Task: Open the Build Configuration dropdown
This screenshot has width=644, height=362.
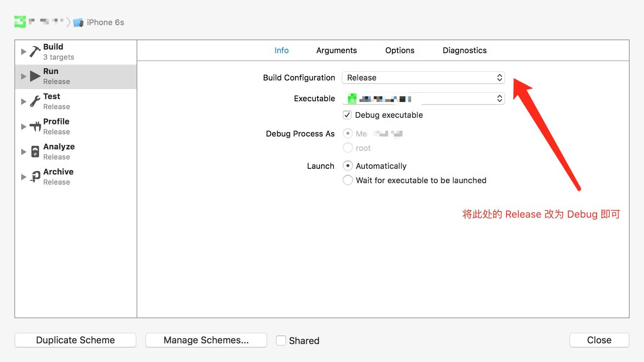Action: [x=423, y=78]
